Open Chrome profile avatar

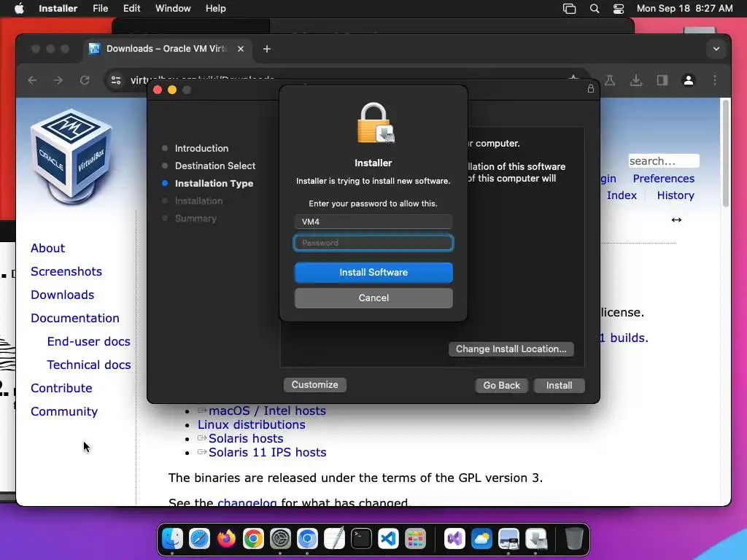(689, 80)
